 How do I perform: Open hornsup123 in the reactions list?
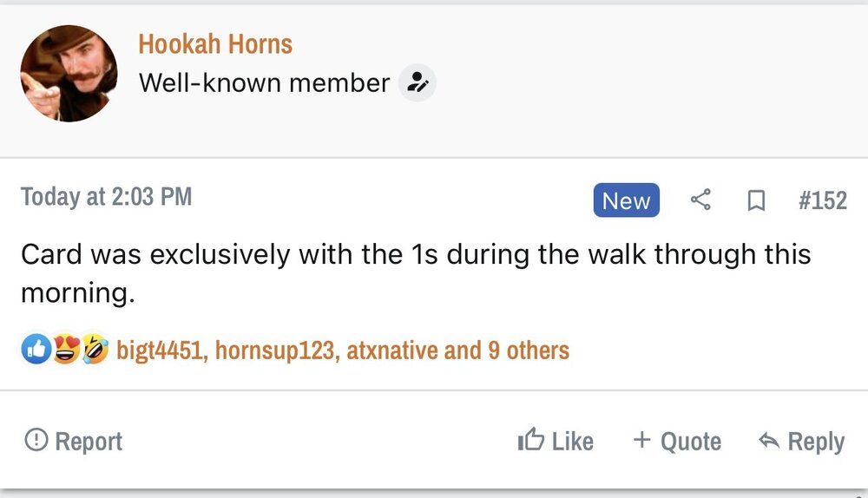[277, 351]
